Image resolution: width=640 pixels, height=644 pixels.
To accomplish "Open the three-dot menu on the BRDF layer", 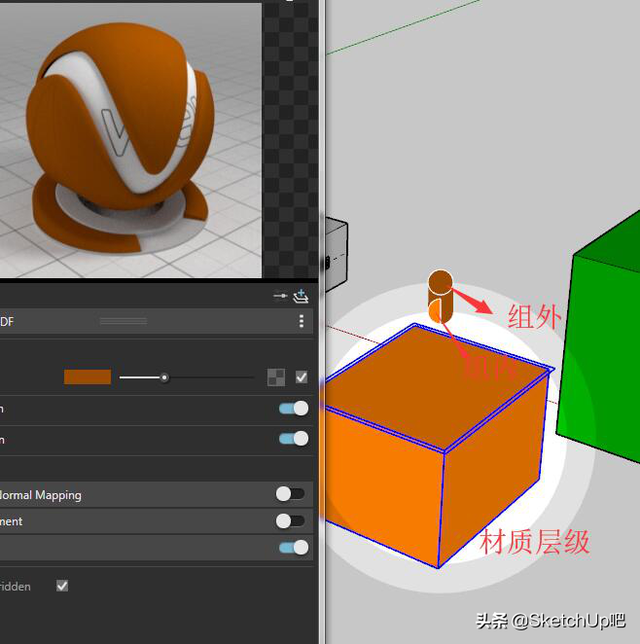I will pyautogui.click(x=302, y=321).
